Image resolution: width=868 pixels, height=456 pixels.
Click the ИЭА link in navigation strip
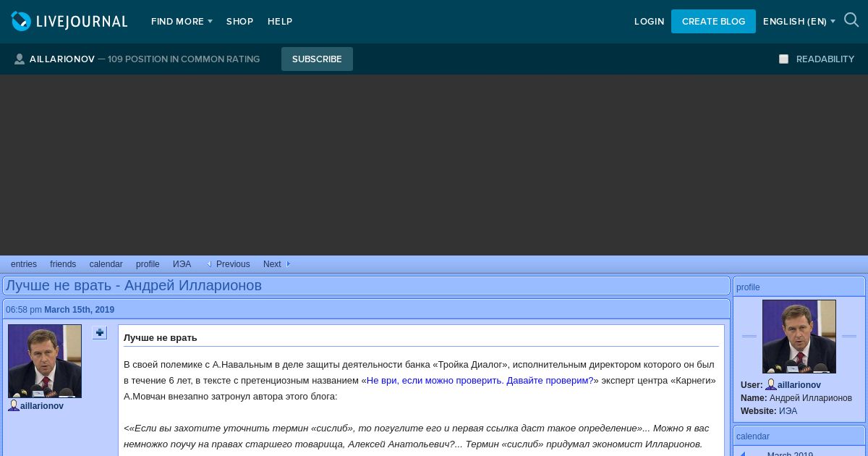coord(182,264)
